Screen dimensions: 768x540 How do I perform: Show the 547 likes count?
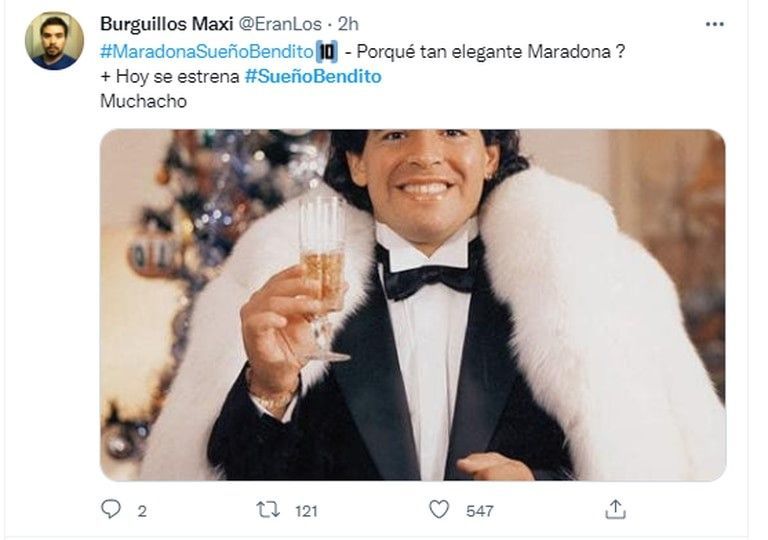coord(480,511)
